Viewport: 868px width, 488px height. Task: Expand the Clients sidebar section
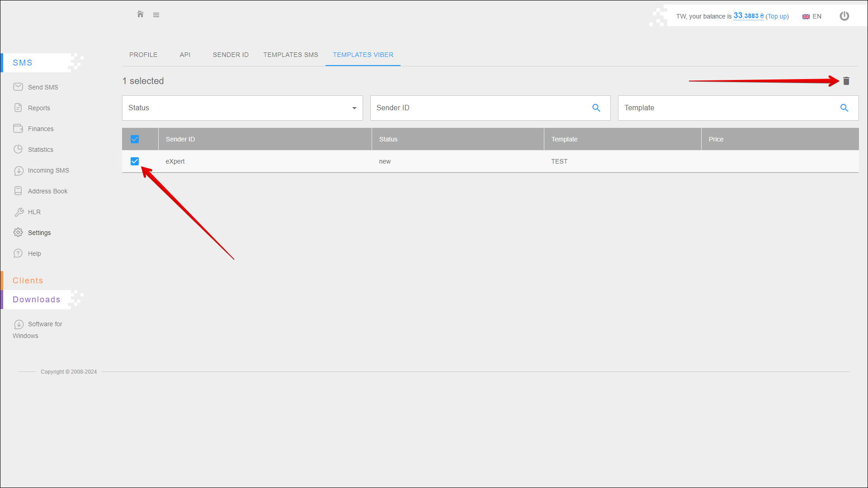click(28, 281)
